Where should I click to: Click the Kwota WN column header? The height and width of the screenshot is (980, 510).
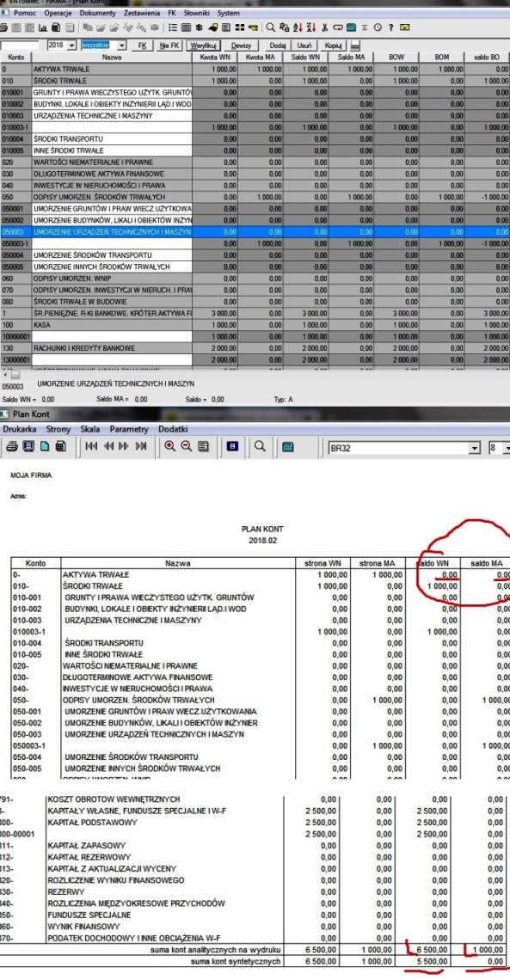coord(215,58)
